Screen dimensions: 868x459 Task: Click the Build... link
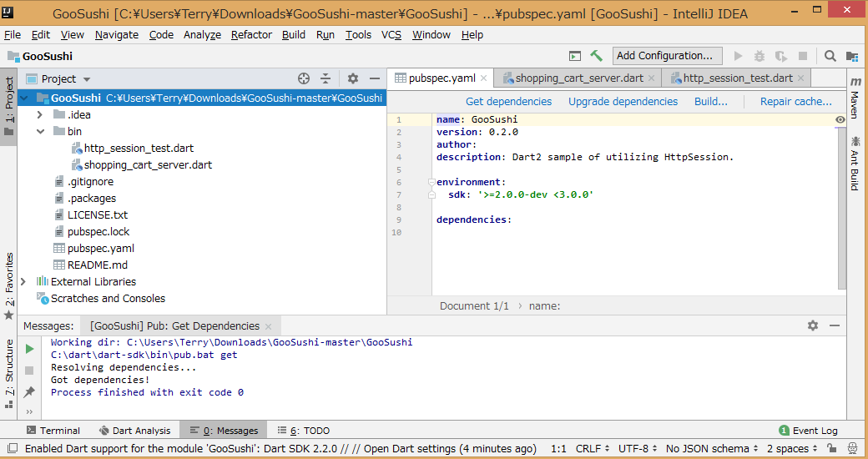(711, 101)
